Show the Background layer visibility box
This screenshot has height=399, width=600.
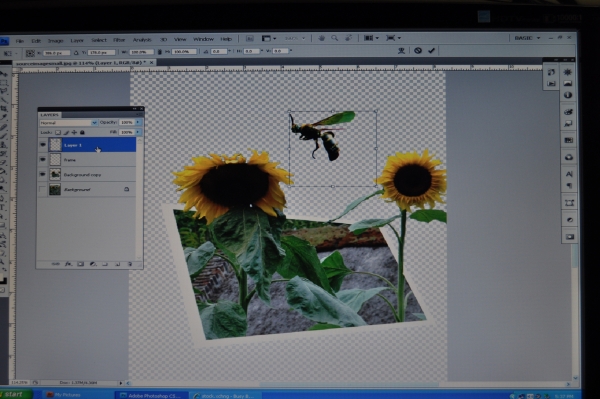pos(43,189)
